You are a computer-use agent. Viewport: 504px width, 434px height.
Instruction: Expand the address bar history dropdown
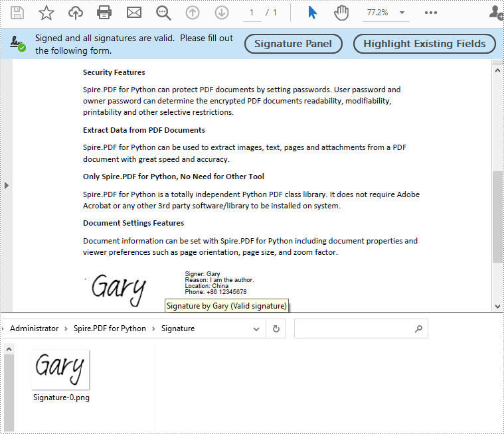pyautogui.click(x=257, y=328)
